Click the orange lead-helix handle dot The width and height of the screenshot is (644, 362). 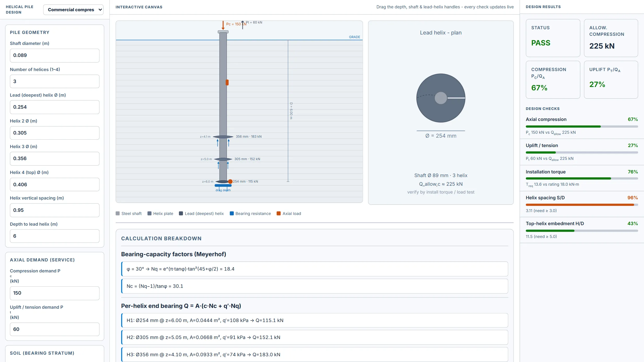[x=230, y=182]
